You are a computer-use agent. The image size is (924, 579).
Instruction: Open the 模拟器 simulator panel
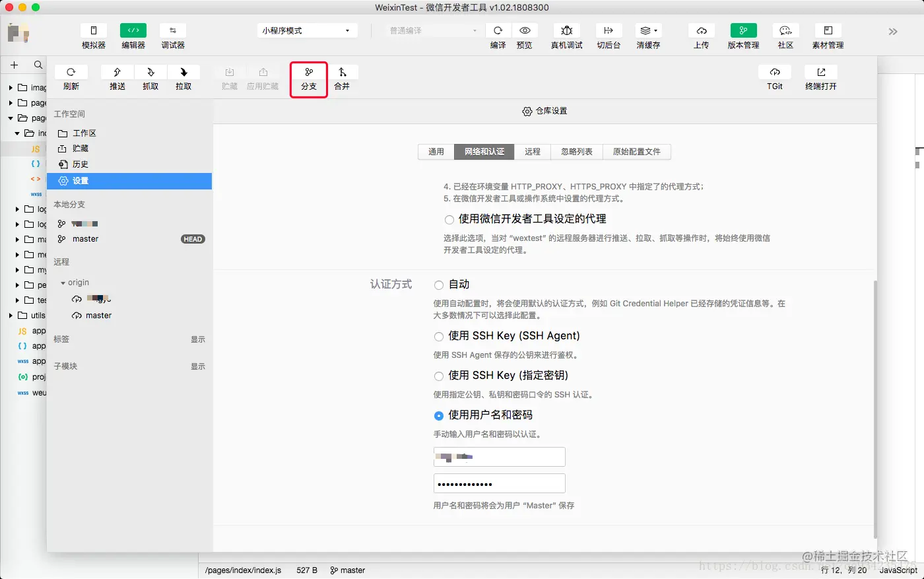click(94, 31)
